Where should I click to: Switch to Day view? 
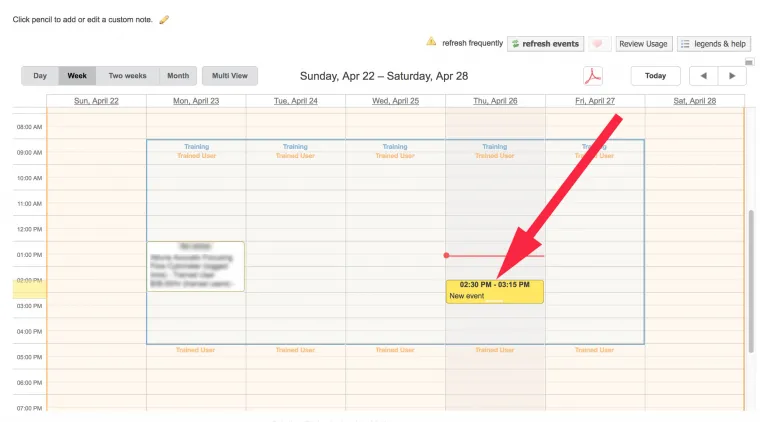point(40,76)
